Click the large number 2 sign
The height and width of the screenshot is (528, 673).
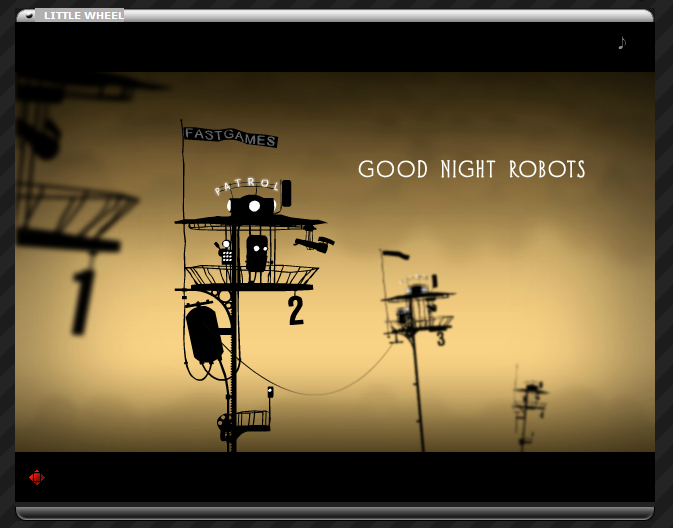(x=295, y=310)
